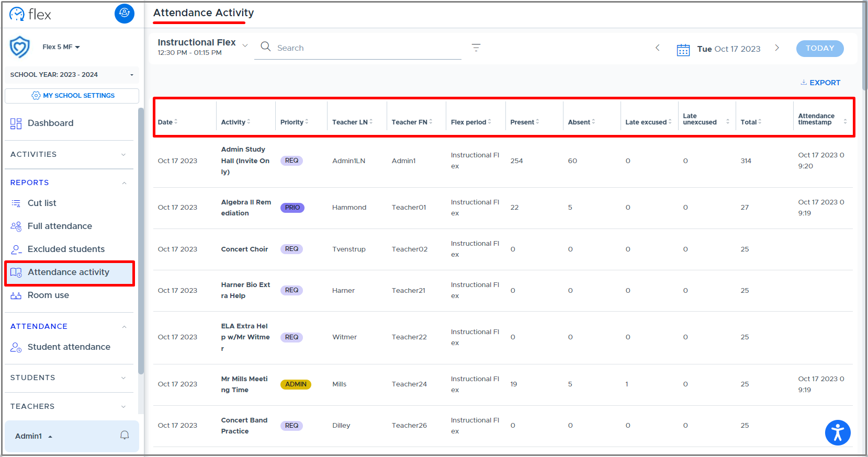The width and height of the screenshot is (868, 457).
Task: Open the accessibility widget
Action: tap(838, 432)
